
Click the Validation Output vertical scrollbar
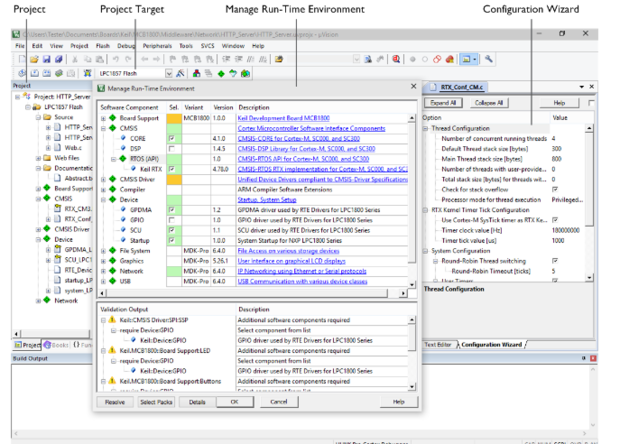point(412,353)
